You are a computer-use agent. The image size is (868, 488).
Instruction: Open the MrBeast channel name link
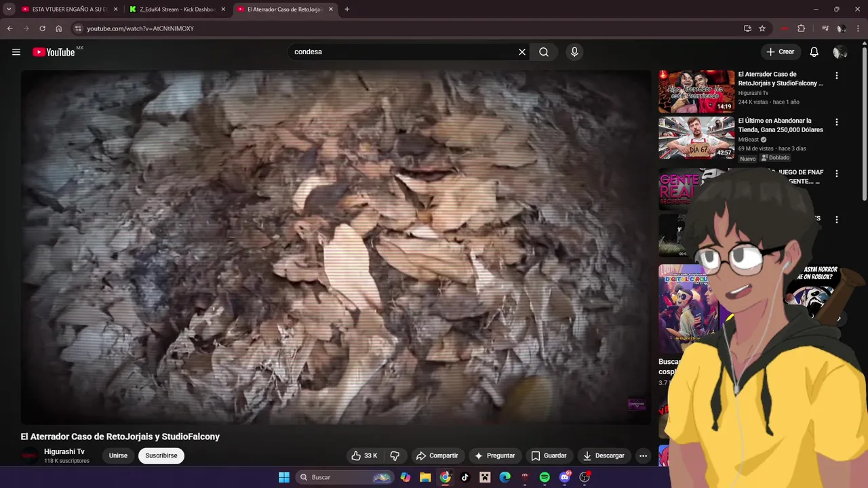[748, 140]
